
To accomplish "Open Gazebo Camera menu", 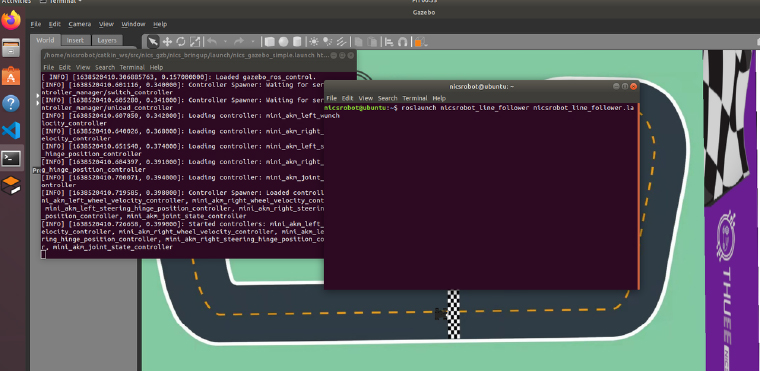I will coord(79,24).
